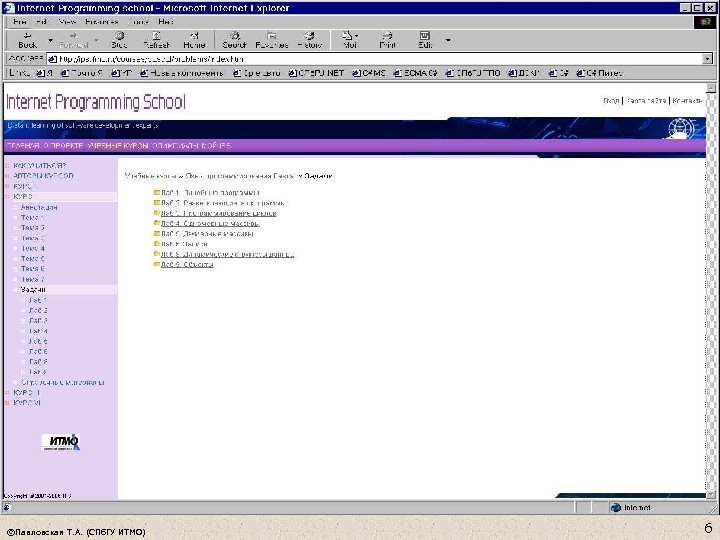Print the page with the Print button
Screen dimensions: 720x540
point(387,40)
